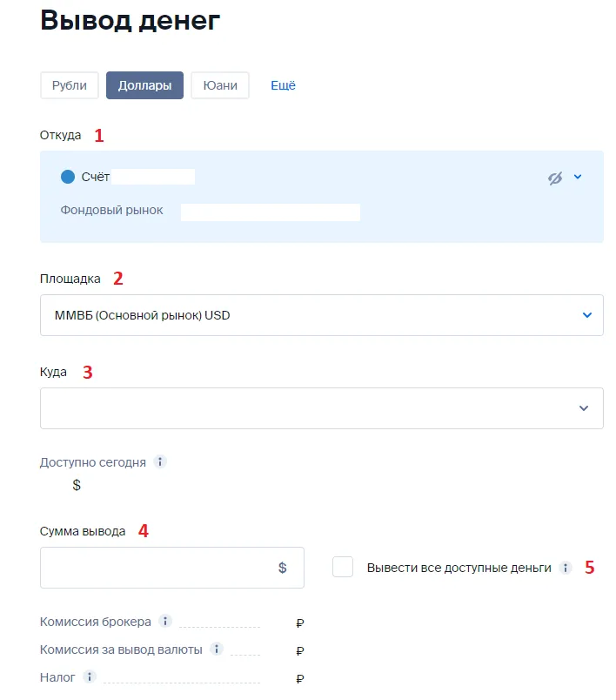Open info icon beside Комиссия брокера
Viewport: 616px width, 700px height.
pyautogui.click(x=165, y=621)
